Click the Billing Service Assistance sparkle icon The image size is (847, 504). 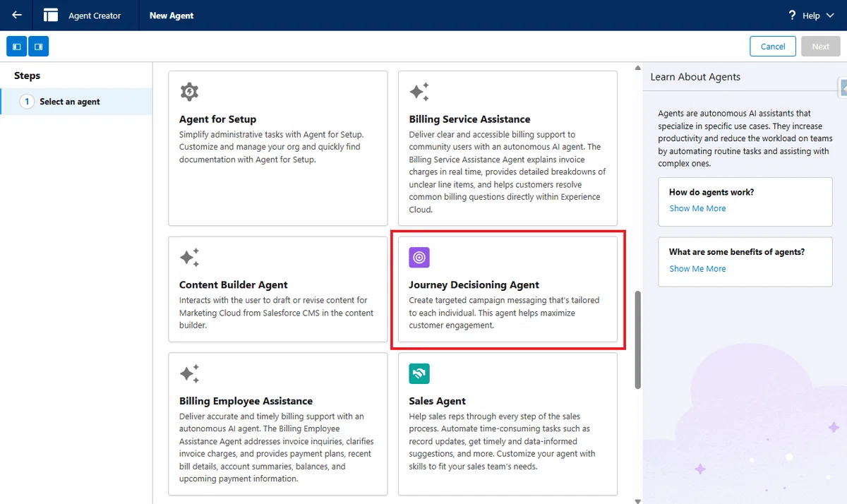pyautogui.click(x=419, y=92)
